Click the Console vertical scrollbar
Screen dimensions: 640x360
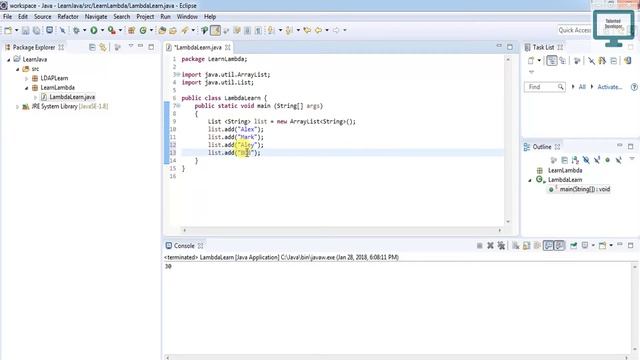tap(635, 309)
